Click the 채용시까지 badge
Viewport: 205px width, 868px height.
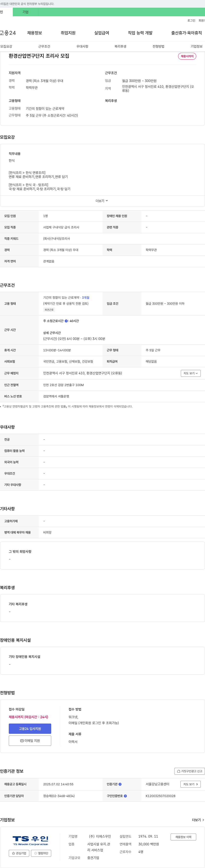click(x=187, y=56)
